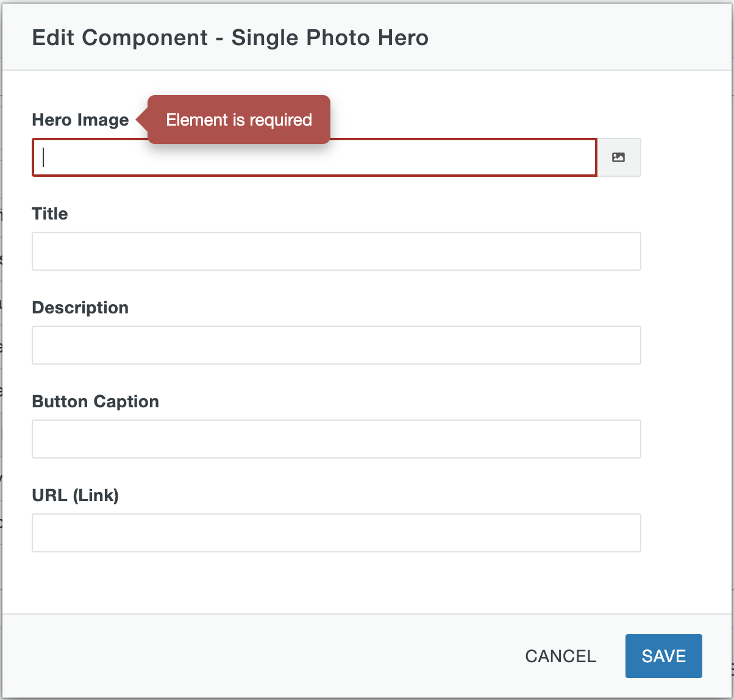Place cursor in URL (Link) field
734x700 pixels.
tap(336, 533)
